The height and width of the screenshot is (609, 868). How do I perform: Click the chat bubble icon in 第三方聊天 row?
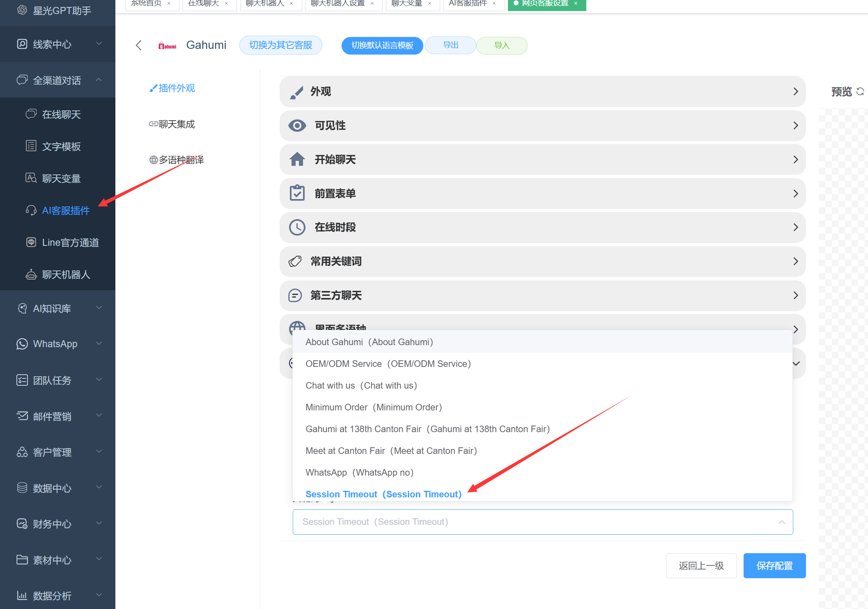(295, 295)
